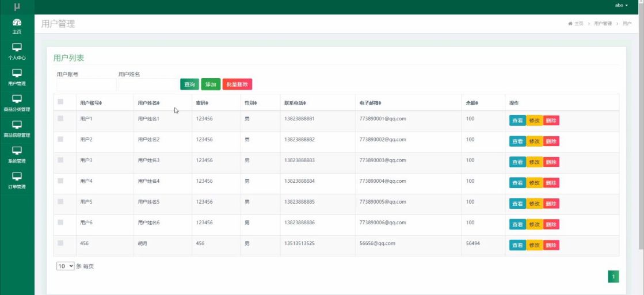
Task: Open 个人中心 monitor icon in sidebar
Action: tap(17, 48)
